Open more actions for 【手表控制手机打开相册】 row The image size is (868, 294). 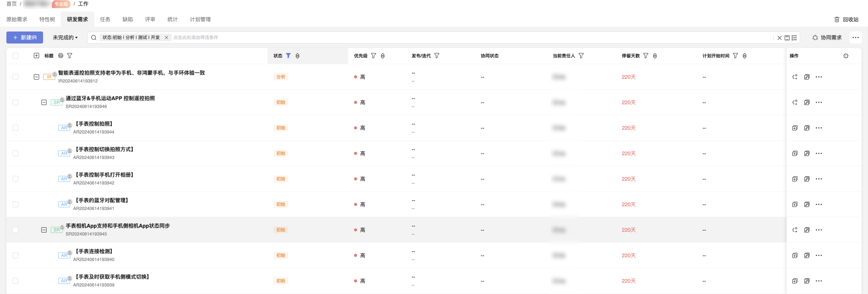[x=819, y=179]
